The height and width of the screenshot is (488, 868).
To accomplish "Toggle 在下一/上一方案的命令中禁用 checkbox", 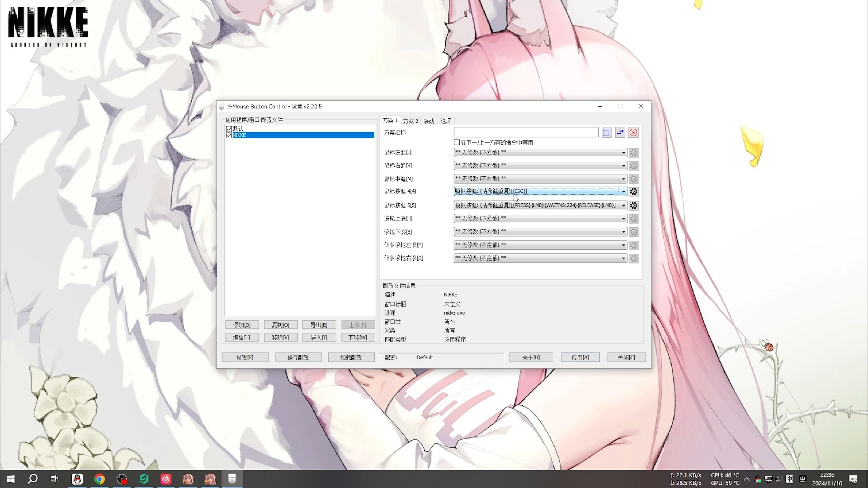I will point(457,142).
